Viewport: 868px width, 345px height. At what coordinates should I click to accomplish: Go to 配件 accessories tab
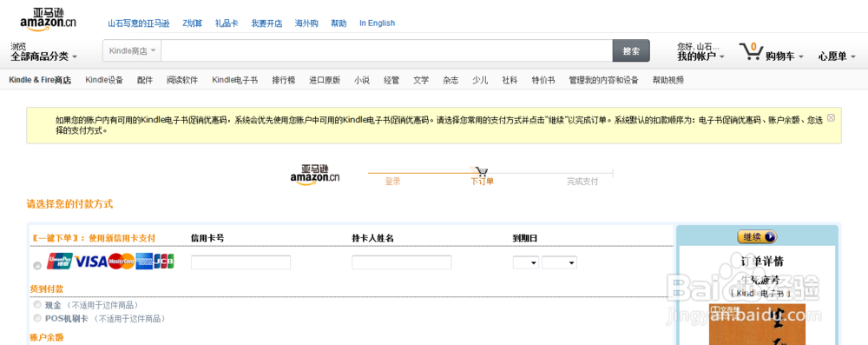point(144,80)
